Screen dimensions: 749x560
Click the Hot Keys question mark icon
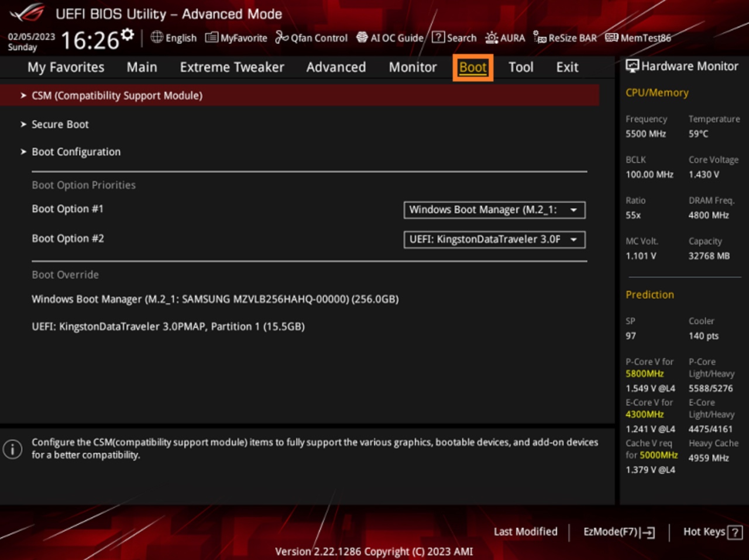735,532
